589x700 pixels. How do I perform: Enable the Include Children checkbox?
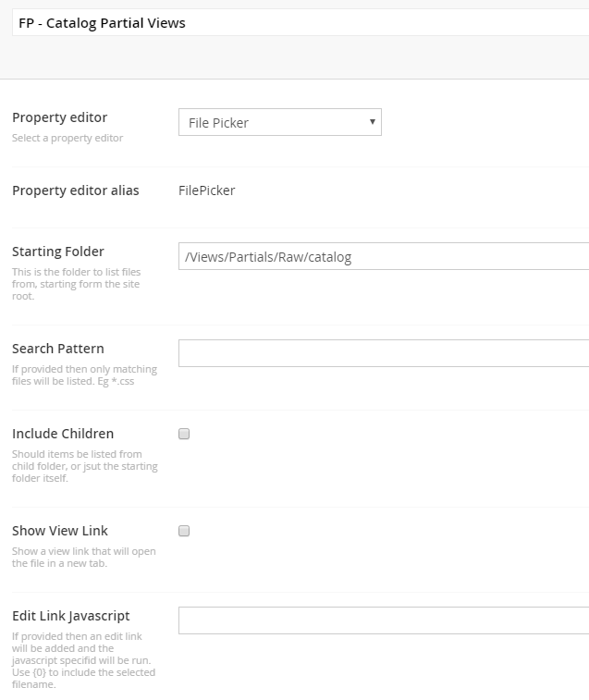[184, 434]
